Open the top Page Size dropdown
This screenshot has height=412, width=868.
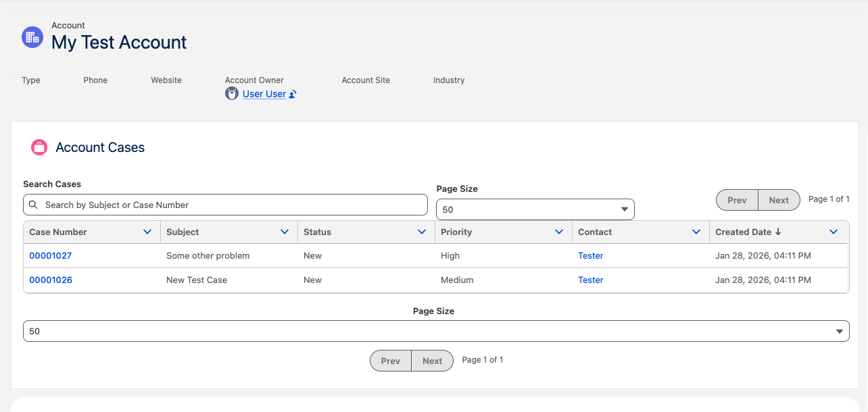coord(535,209)
